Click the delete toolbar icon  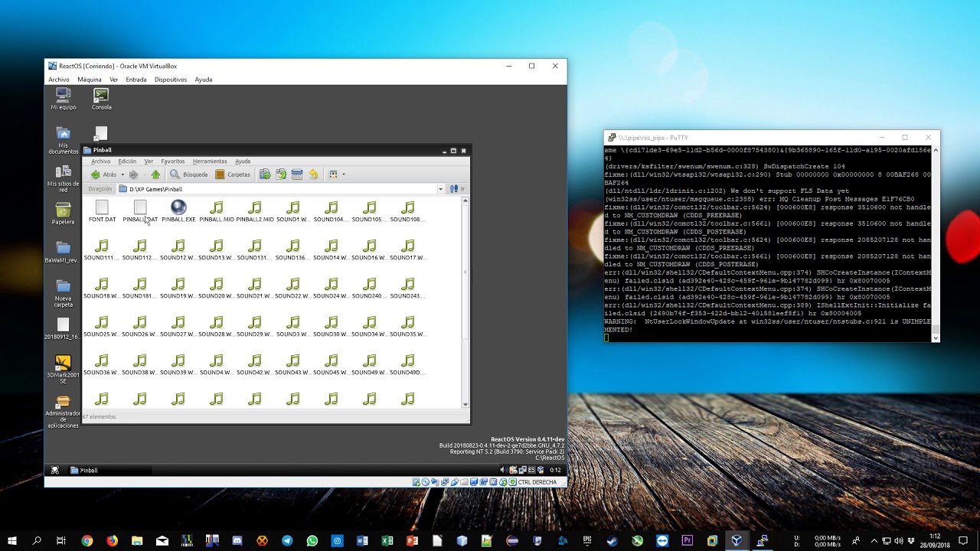click(297, 174)
